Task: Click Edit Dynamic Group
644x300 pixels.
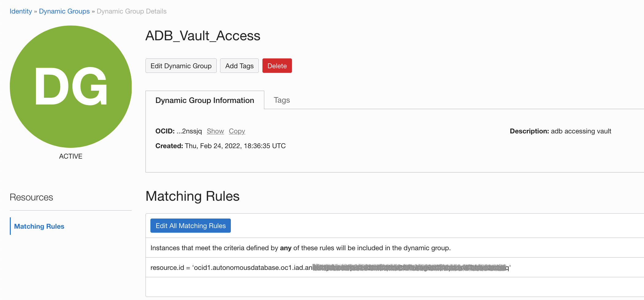Action: click(x=181, y=65)
